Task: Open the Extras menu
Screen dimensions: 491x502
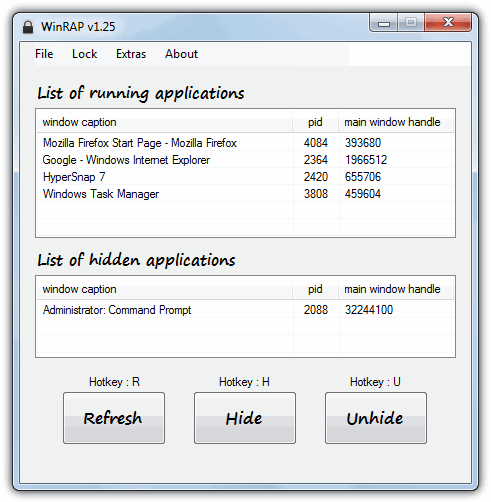Action: coord(131,54)
